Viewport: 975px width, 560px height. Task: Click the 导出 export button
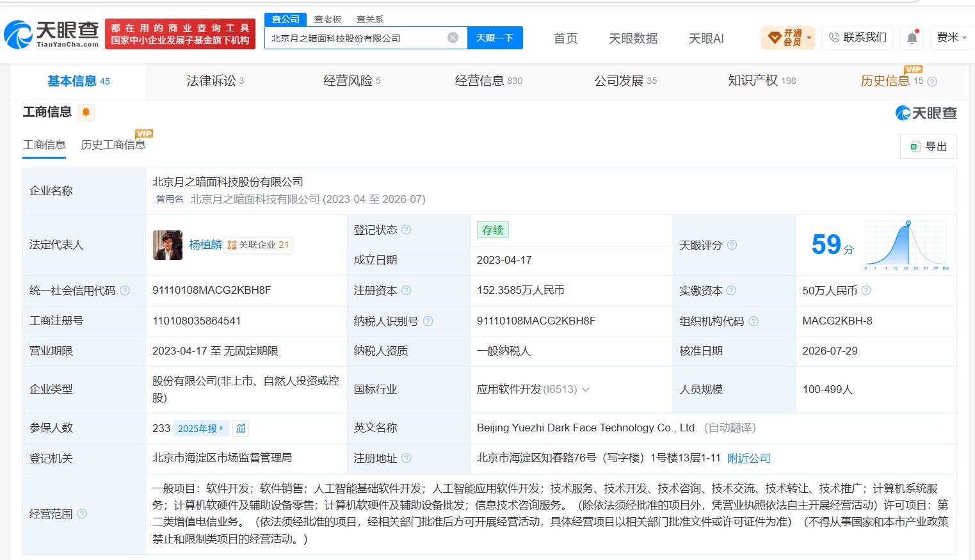(928, 147)
